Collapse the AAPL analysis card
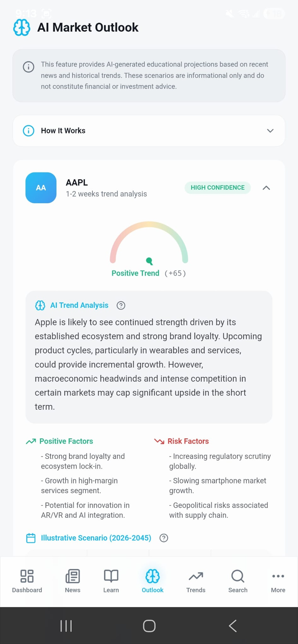298x644 pixels. pyautogui.click(x=266, y=188)
